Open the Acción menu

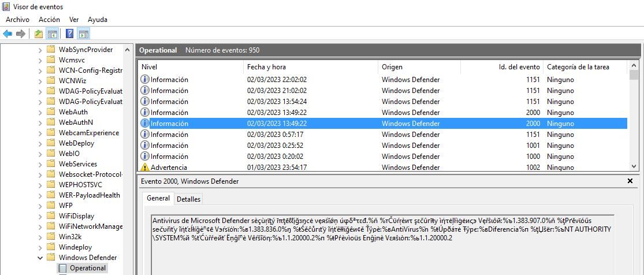49,19
